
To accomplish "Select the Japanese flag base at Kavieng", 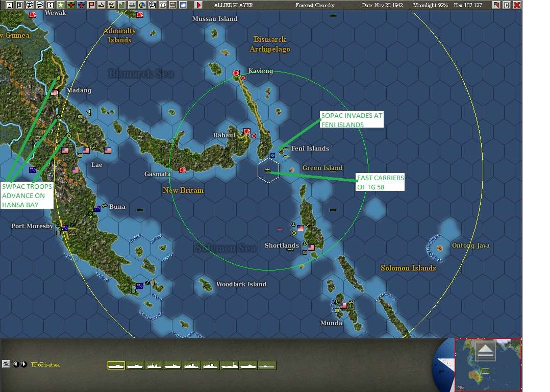I will [236, 73].
